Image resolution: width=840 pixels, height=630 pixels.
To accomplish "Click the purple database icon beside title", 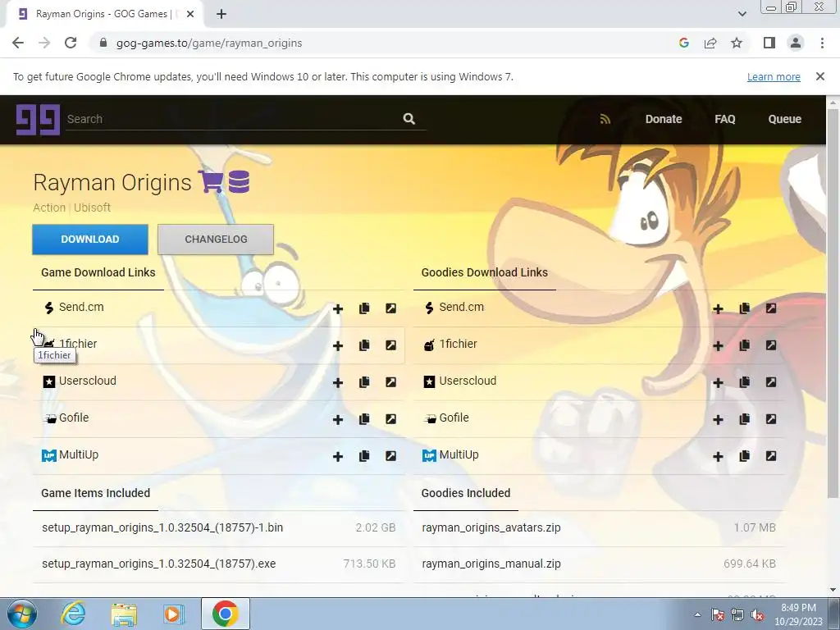I will point(239,181).
